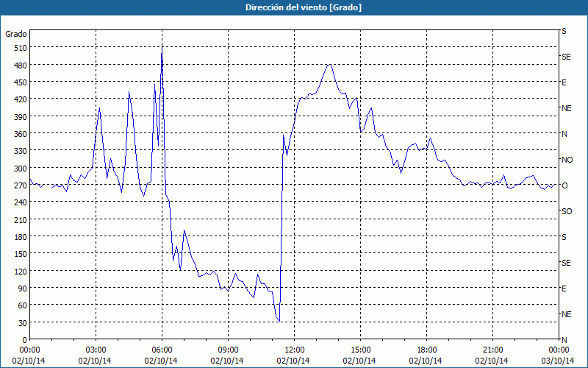Select the Grado unit label on the axis

[x=16, y=34]
